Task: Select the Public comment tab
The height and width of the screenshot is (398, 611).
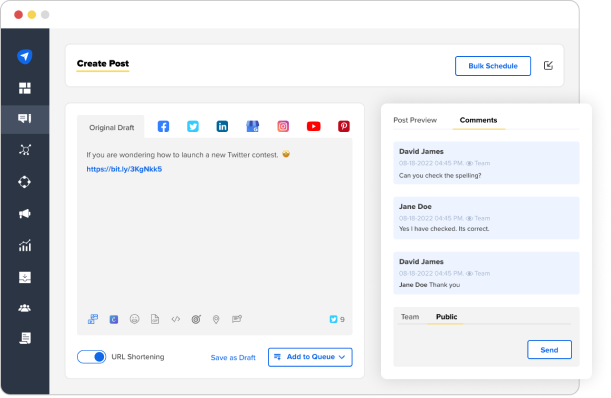Action: point(447,317)
